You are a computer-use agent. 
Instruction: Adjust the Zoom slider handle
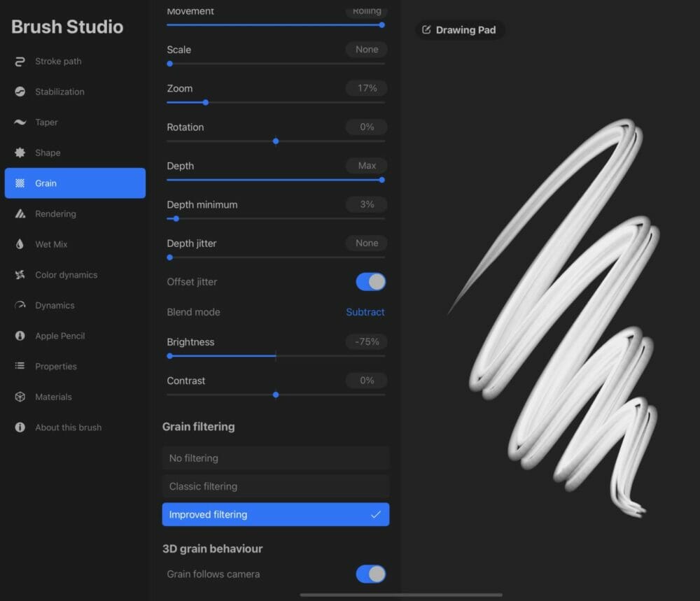205,103
